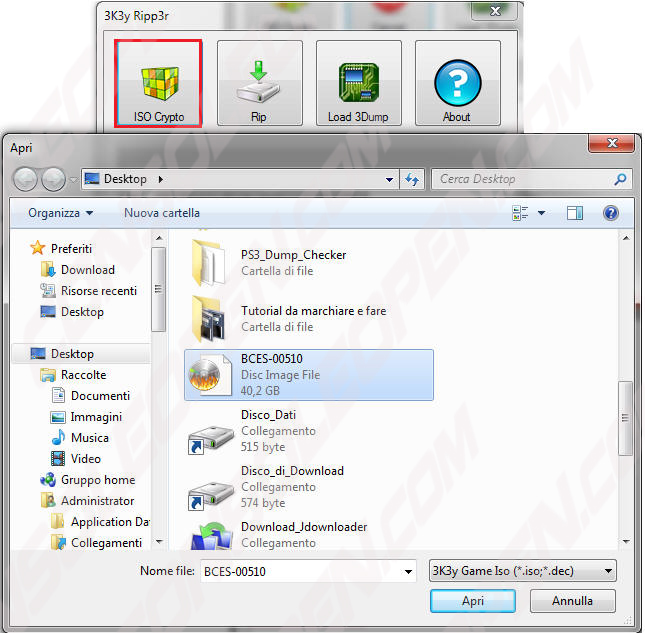The width and height of the screenshot is (645, 633).
Task: Open the view options dropdown arrow
Action: (x=541, y=213)
